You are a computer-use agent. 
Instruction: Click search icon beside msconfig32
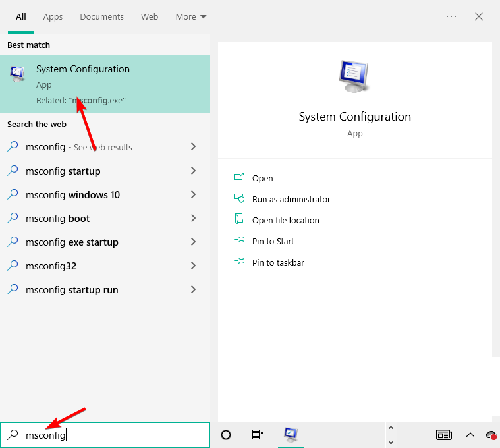tap(13, 266)
